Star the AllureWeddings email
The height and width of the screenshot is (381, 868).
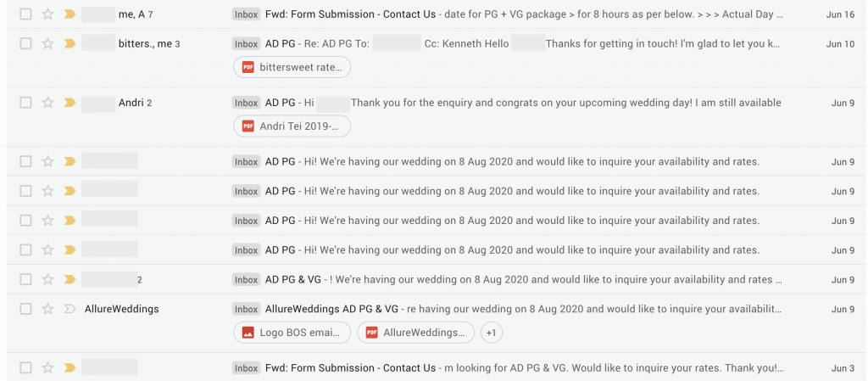(48, 309)
